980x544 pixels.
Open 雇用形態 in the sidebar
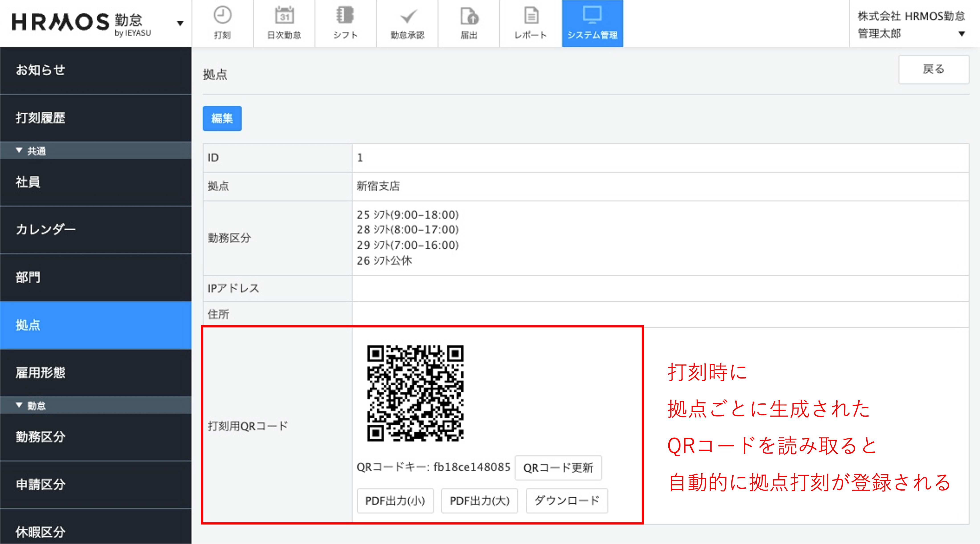click(x=96, y=373)
